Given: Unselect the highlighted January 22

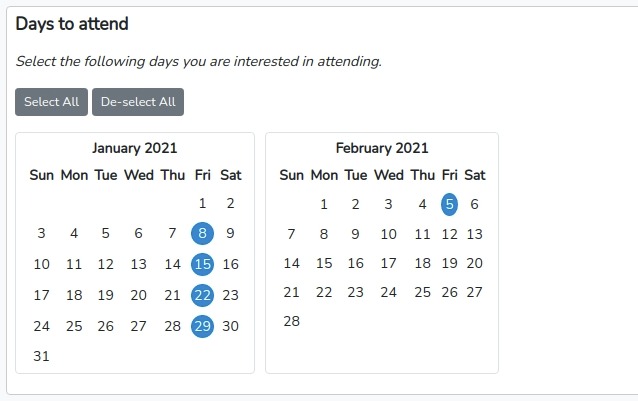Looking at the screenshot, I should [203, 295].
